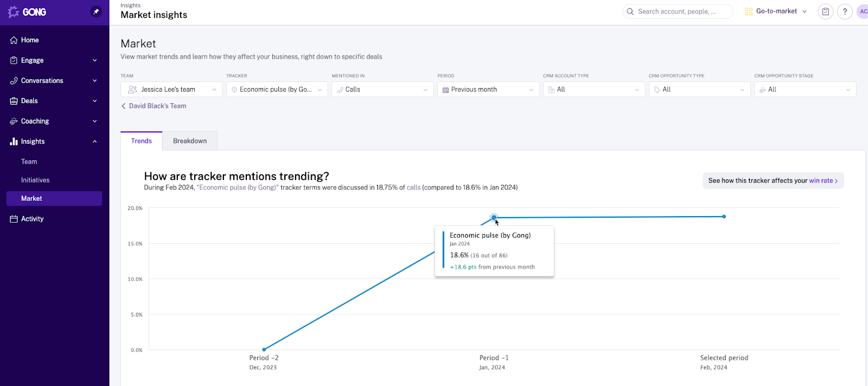
Task: Click the calls link in trend summary
Action: coord(413,187)
